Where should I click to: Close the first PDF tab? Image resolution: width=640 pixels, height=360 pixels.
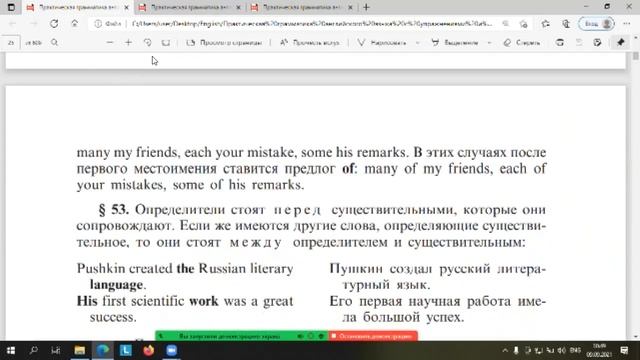pyautogui.click(x=126, y=7)
